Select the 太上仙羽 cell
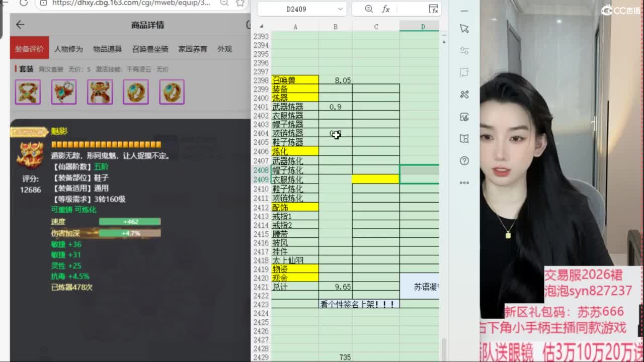This screenshot has height=362, width=644. 295,260
